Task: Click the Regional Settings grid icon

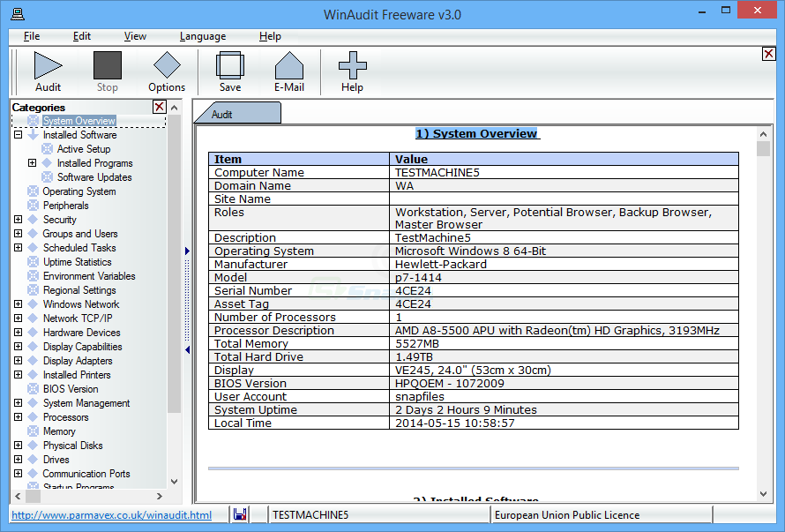Action: click(x=33, y=289)
